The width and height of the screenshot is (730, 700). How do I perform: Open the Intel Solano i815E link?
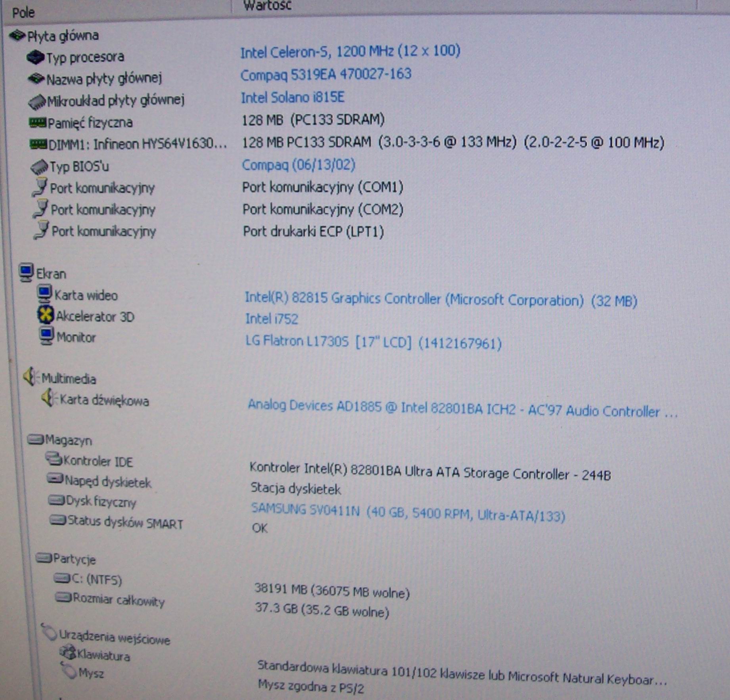click(293, 97)
